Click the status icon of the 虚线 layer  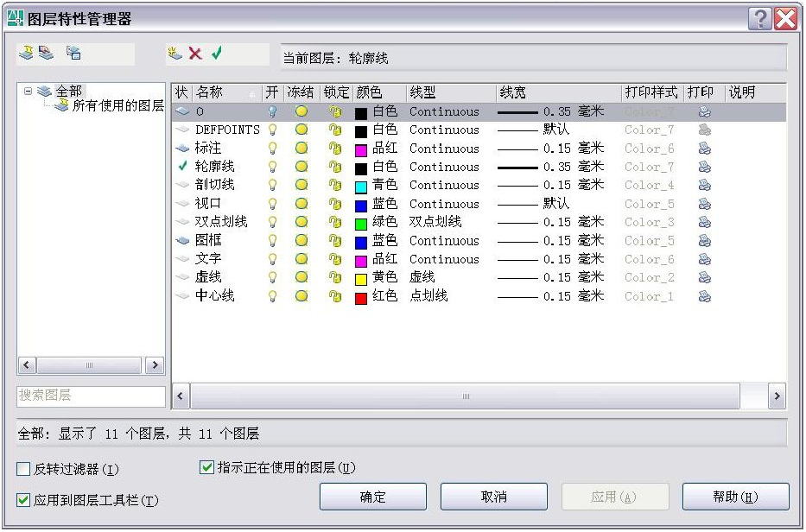[182, 277]
